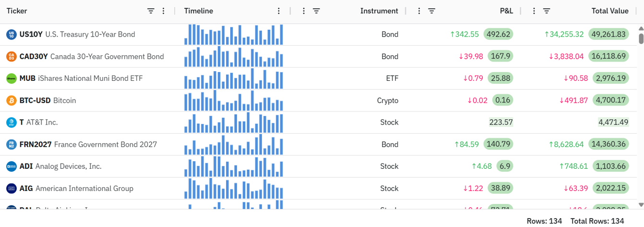Click the MUB timeline sparkline chart
This screenshot has height=227, width=644.
[234, 78]
